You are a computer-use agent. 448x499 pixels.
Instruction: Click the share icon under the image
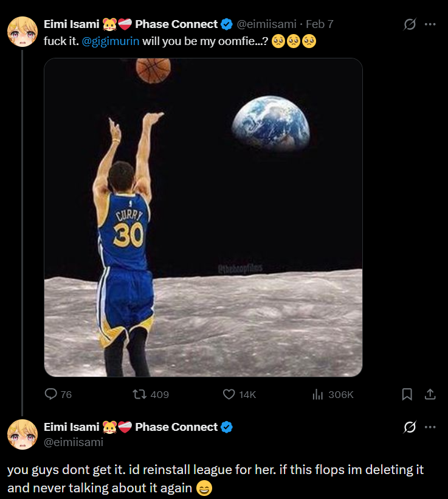[x=430, y=394]
